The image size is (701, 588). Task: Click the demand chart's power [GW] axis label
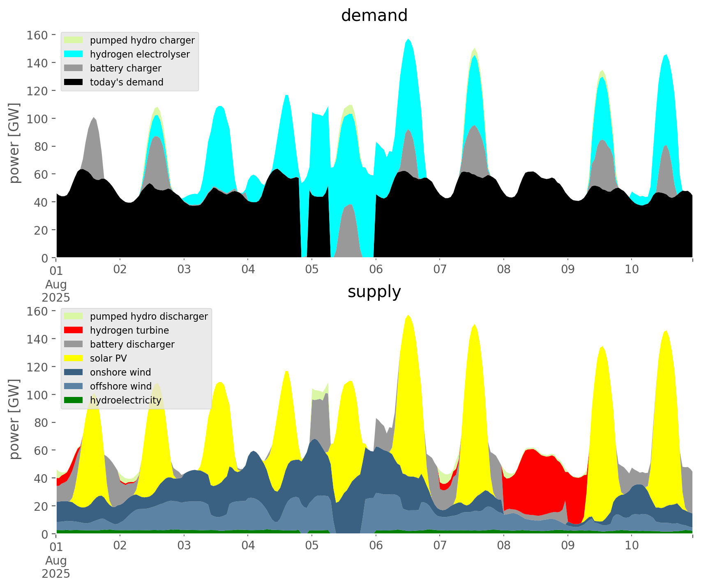pyautogui.click(x=14, y=143)
